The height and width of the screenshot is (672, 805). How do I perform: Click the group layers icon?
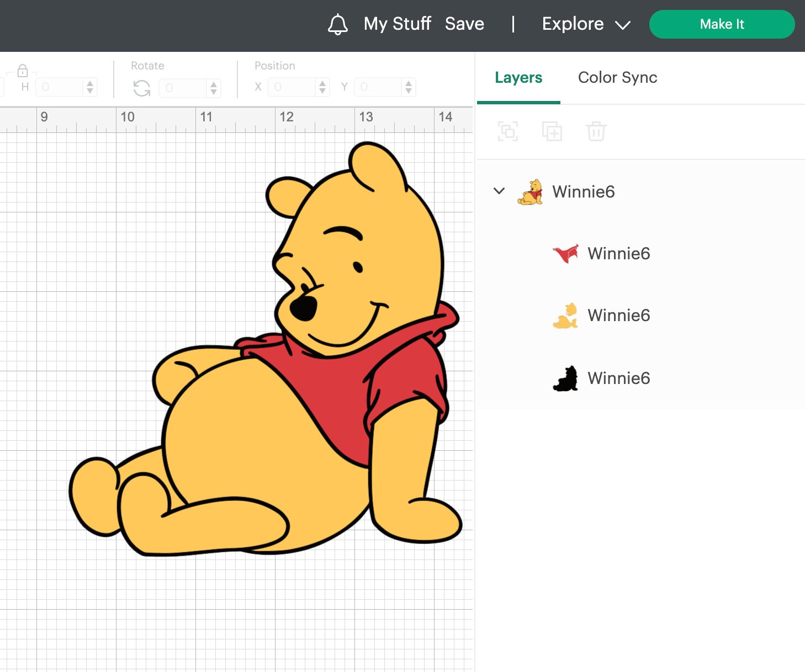coord(507,131)
